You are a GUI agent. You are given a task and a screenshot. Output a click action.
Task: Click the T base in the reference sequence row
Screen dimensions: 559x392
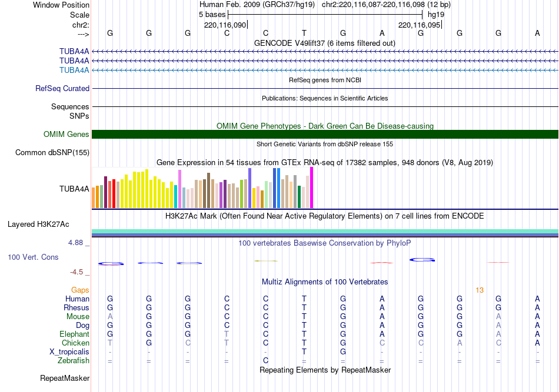click(x=304, y=33)
